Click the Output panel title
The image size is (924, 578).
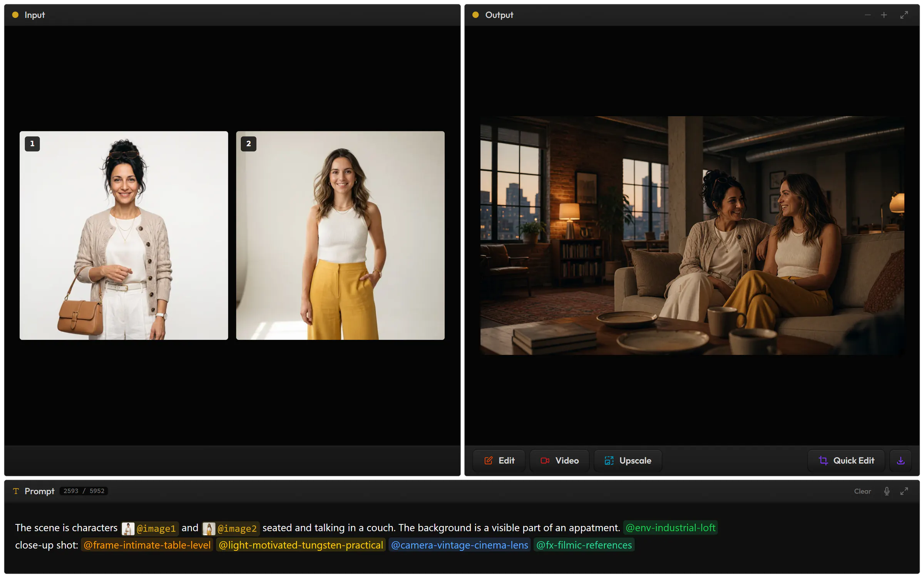(x=499, y=15)
